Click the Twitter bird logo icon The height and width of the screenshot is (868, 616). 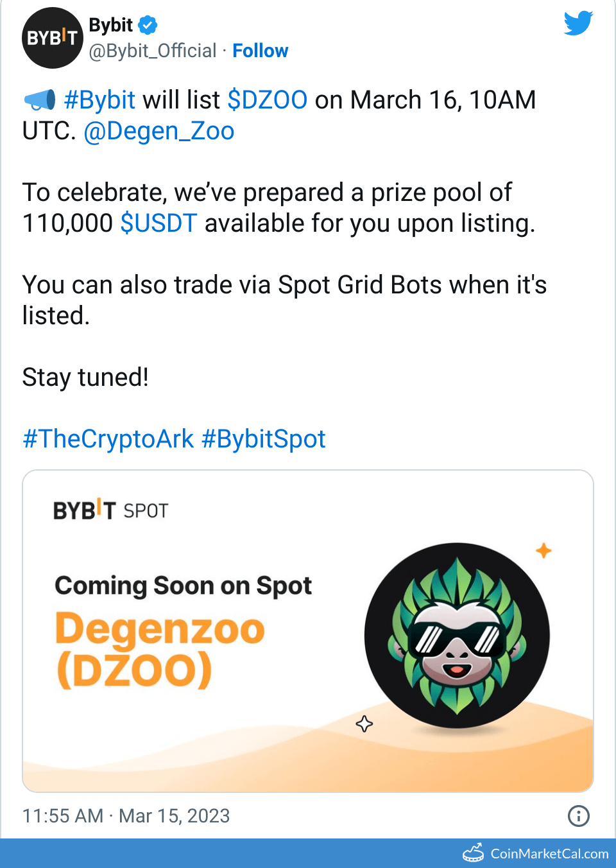[578, 23]
